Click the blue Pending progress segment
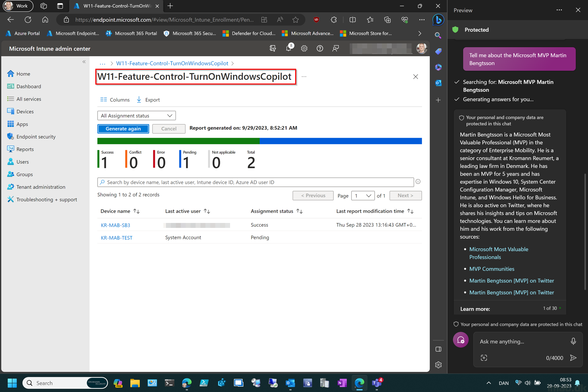 pyautogui.click(x=341, y=141)
